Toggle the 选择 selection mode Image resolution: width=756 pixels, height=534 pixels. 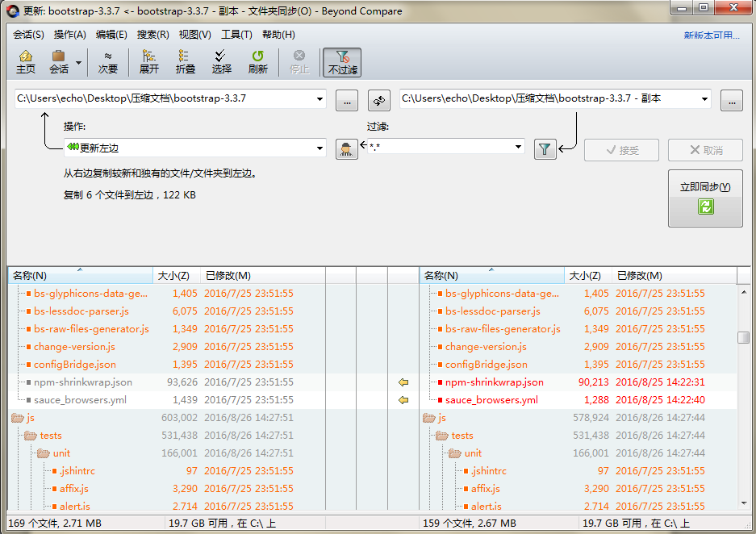pyautogui.click(x=220, y=61)
